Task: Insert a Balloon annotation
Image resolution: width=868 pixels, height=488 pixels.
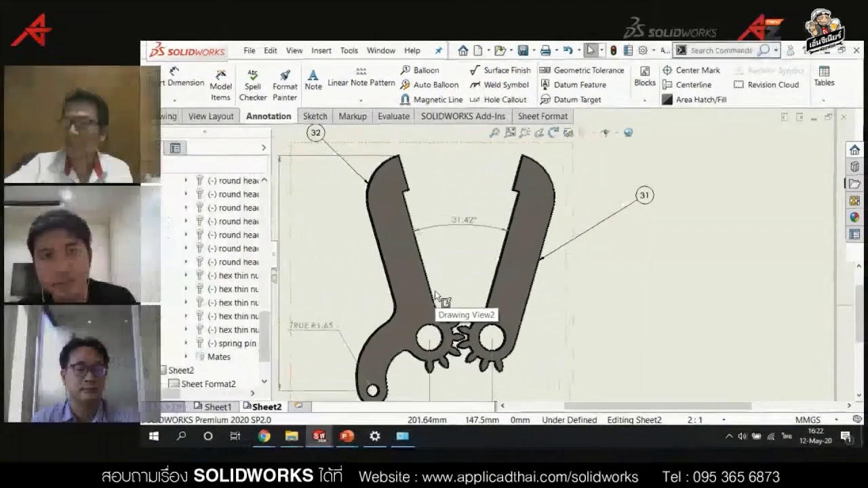Action: tap(420, 70)
